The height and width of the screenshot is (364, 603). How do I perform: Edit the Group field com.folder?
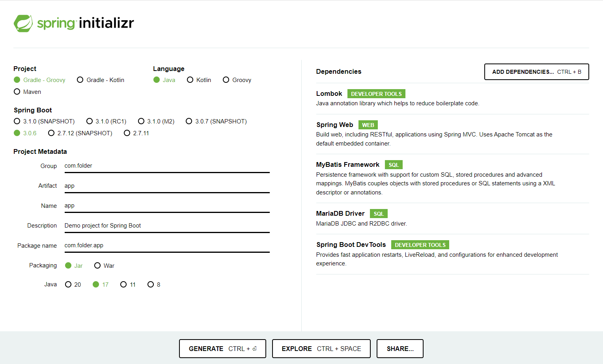[167, 166]
